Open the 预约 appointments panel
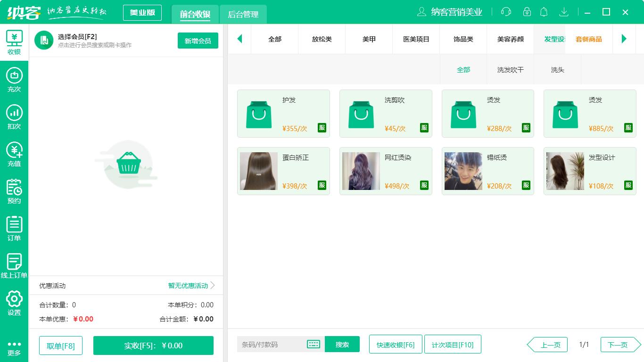644x362 pixels. click(14, 191)
